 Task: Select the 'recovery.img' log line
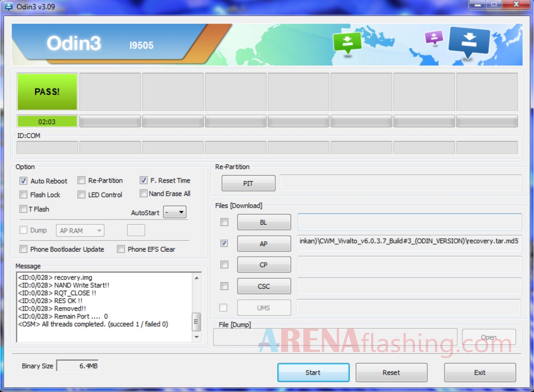[55, 278]
